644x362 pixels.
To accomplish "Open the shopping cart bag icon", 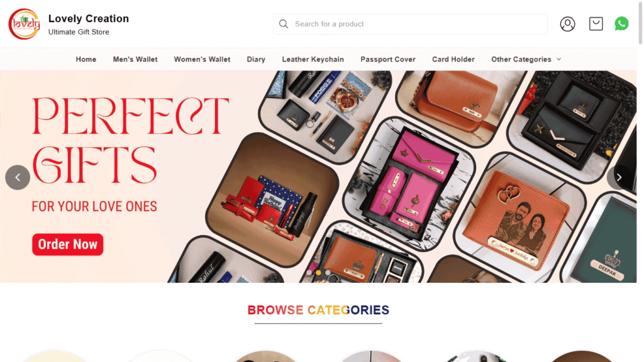I will 596,24.
